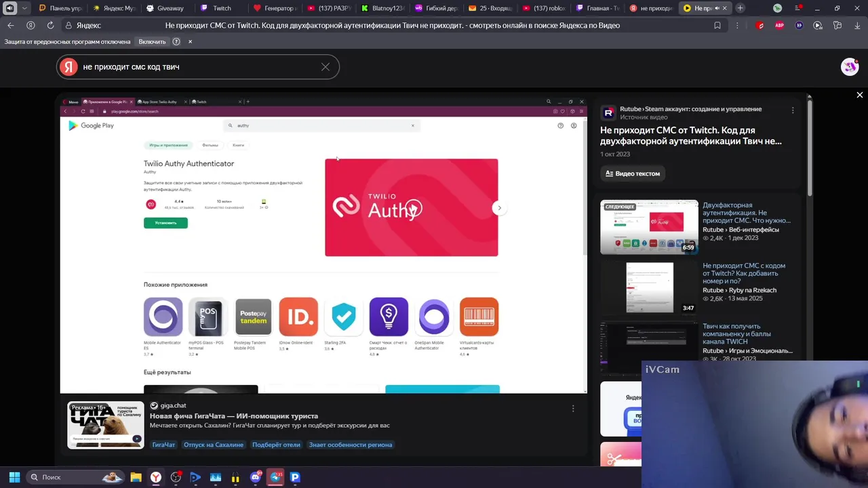Select the Отпуск на Сахалине chip
The height and width of the screenshot is (488, 868).
click(214, 445)
